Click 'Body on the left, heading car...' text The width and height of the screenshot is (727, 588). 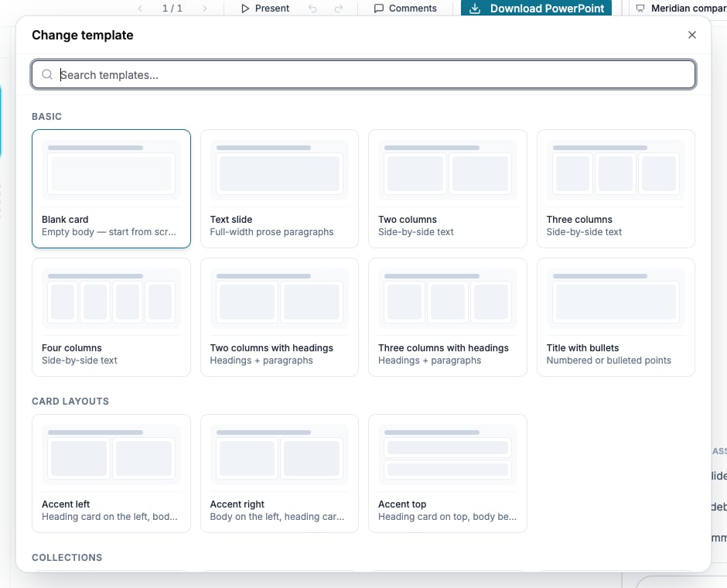(277, 517)
